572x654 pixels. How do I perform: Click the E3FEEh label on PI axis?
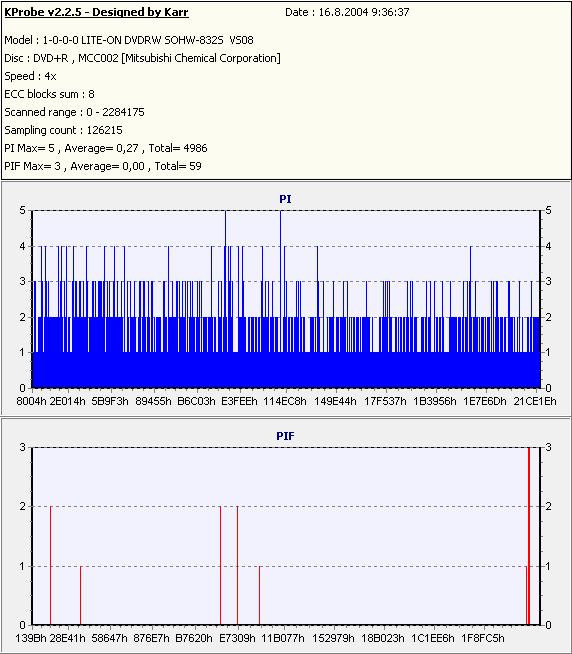pos(239,401)
